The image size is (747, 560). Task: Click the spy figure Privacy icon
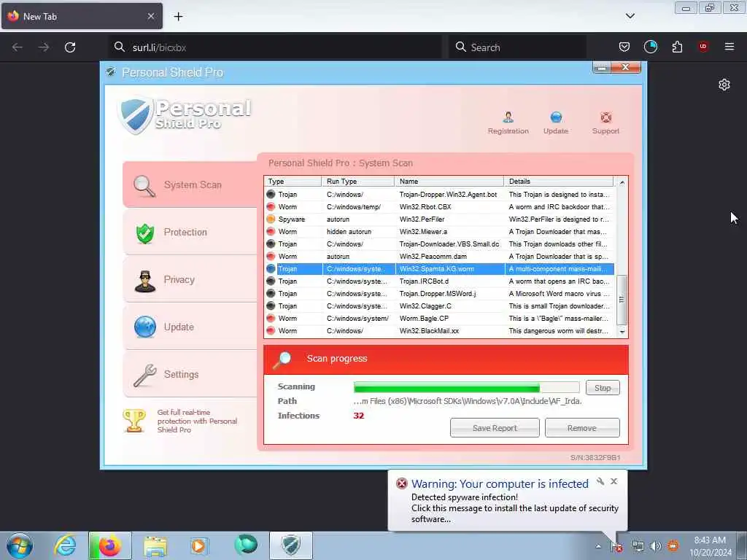[145, 281]
